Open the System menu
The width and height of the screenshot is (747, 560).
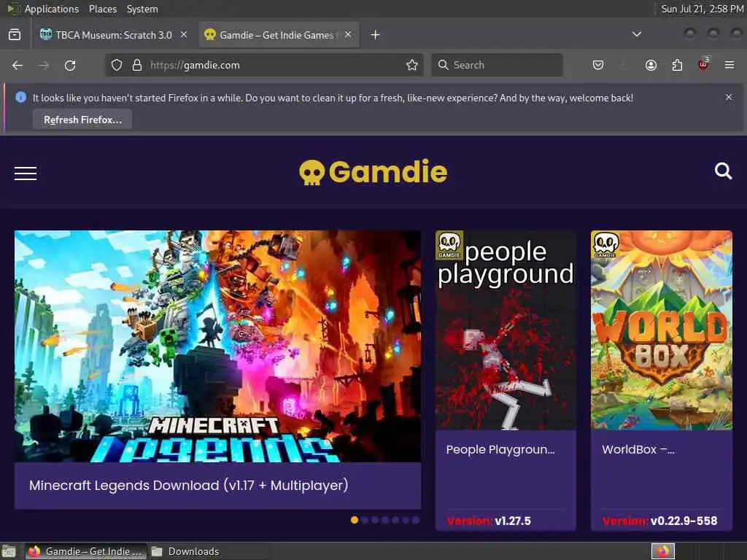coord(142,9)
